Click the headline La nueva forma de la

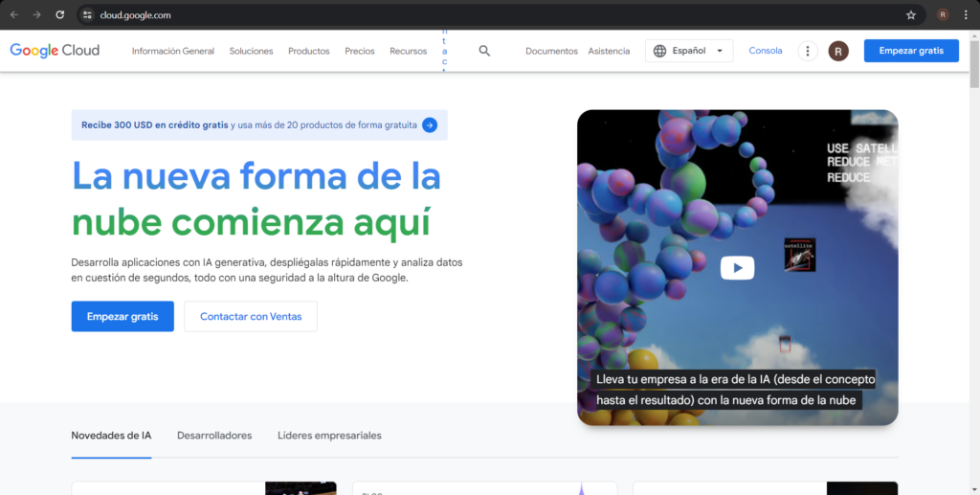click(256, 175)
